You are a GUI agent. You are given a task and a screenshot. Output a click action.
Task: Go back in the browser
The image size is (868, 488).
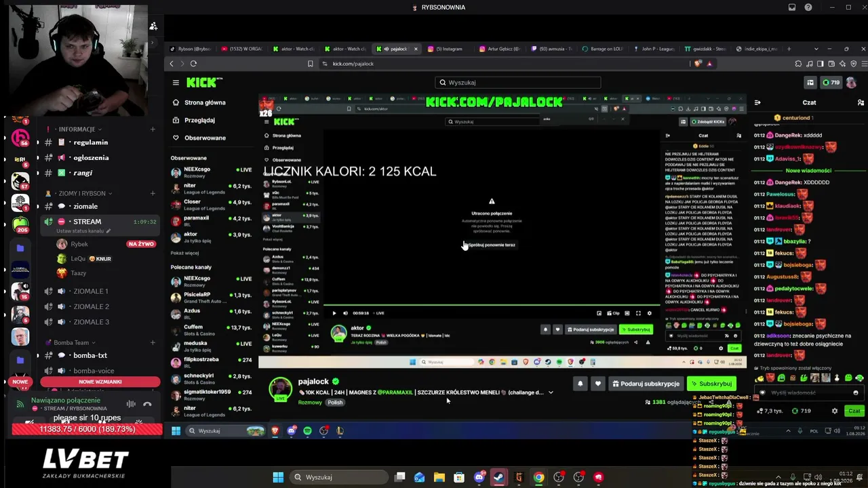pos(172,64)
